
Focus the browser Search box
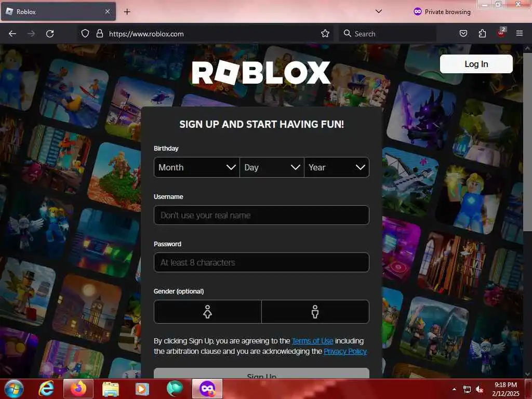[x=388, y=34]
